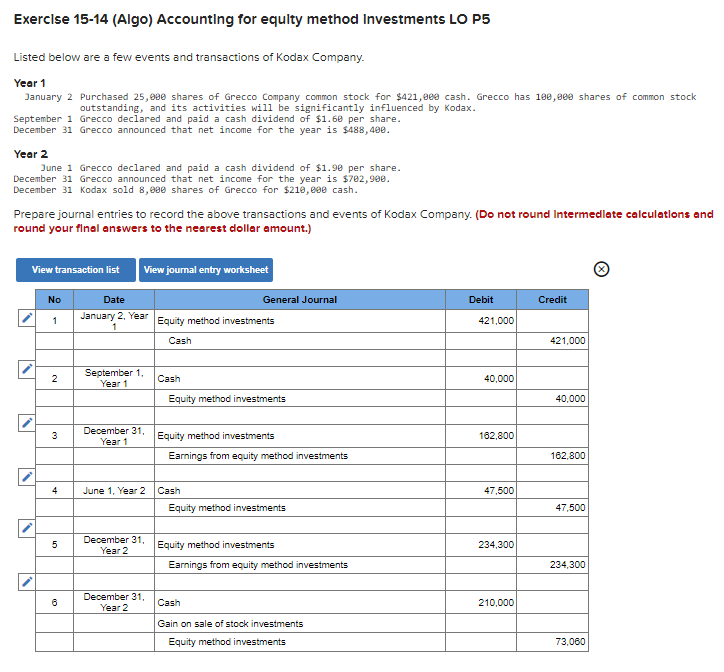Click the debit amount 40,000
724x672 pixels.
coord(481,378)
